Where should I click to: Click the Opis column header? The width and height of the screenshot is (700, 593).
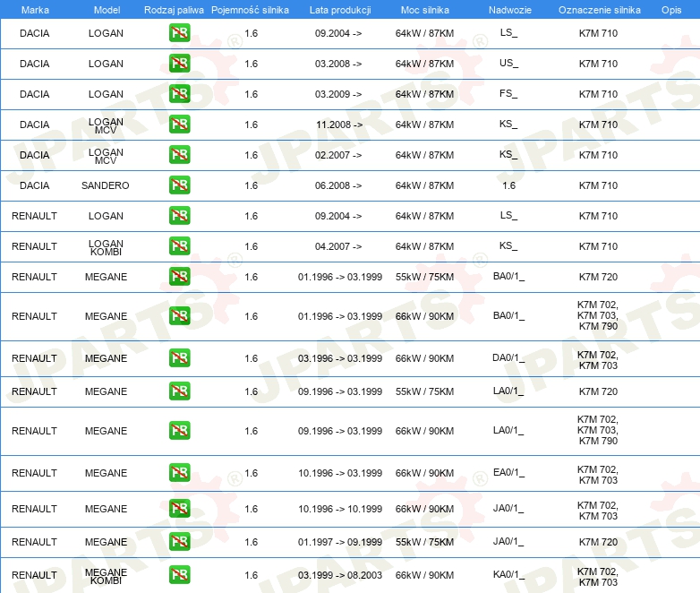point(671,10)
